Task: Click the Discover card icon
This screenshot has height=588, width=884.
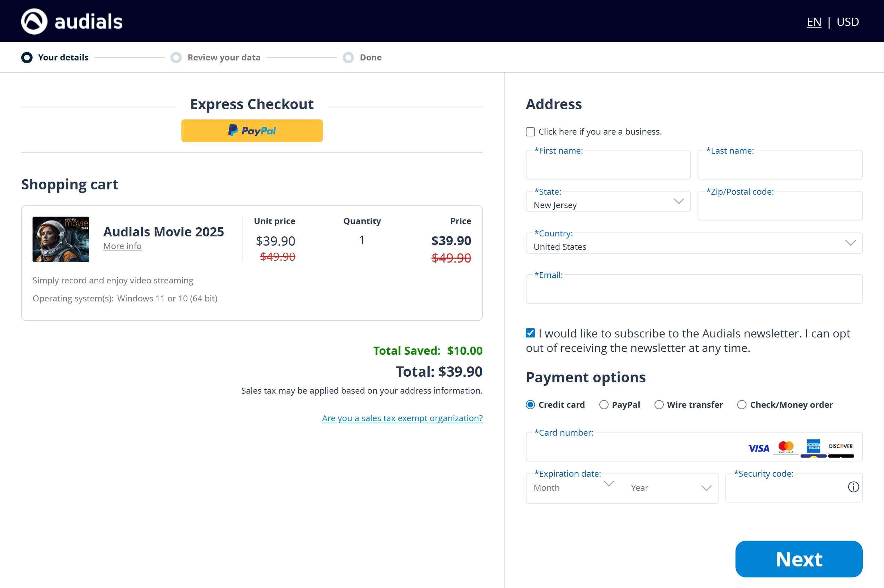Action: 841,447
